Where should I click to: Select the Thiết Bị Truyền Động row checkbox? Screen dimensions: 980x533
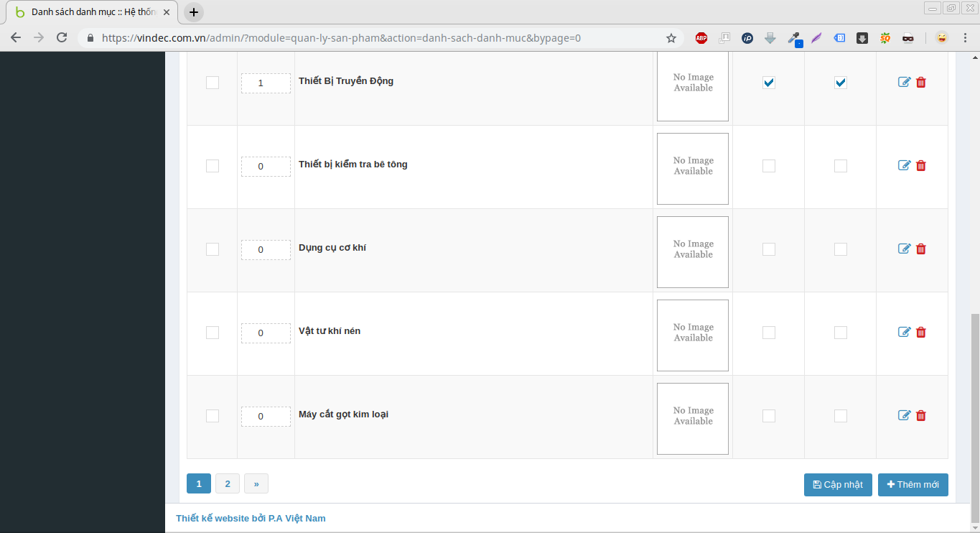213,83
